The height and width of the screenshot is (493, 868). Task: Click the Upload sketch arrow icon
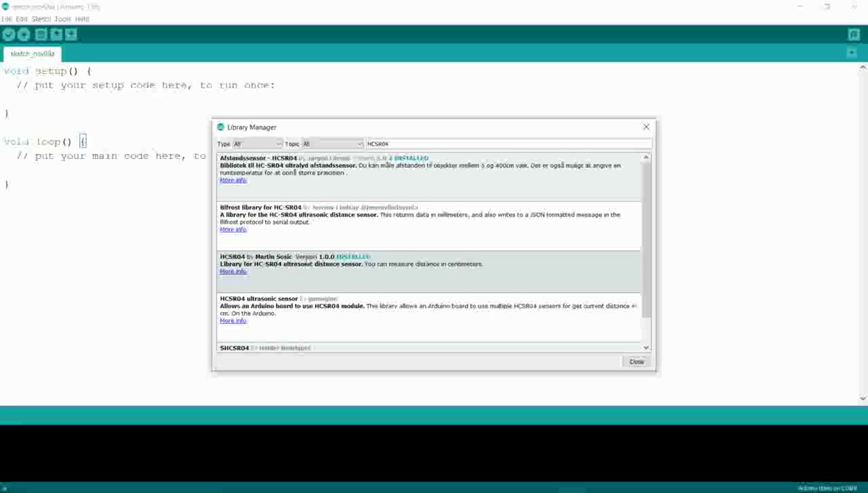click(x=24, y=34)
